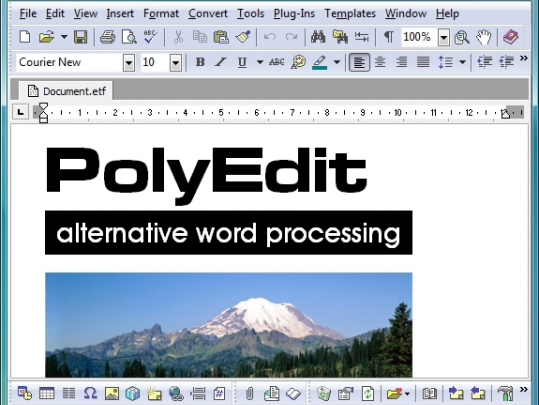Create a new document with the blank page icon
The image size is (539, 405).
click(25, 37)
